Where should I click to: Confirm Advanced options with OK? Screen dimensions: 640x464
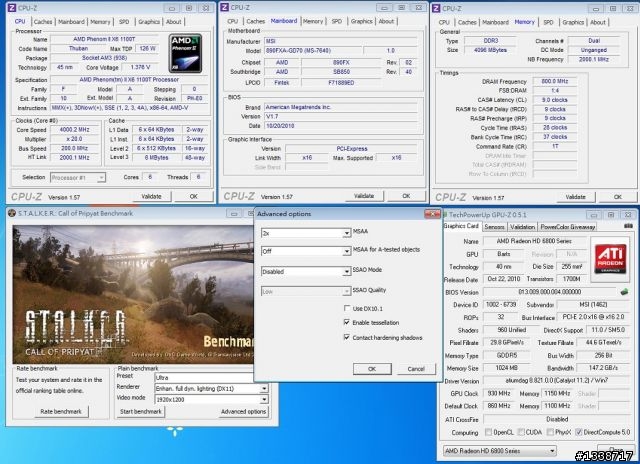coord(372,369)
